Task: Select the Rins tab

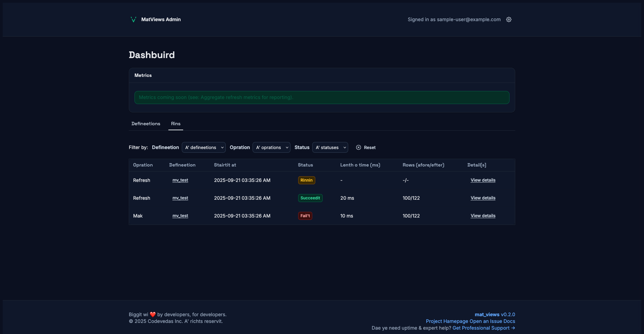Action: point(175,124)
